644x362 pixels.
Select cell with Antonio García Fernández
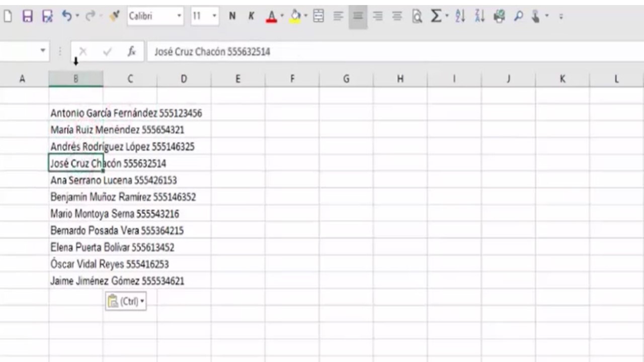coord(76,113)
